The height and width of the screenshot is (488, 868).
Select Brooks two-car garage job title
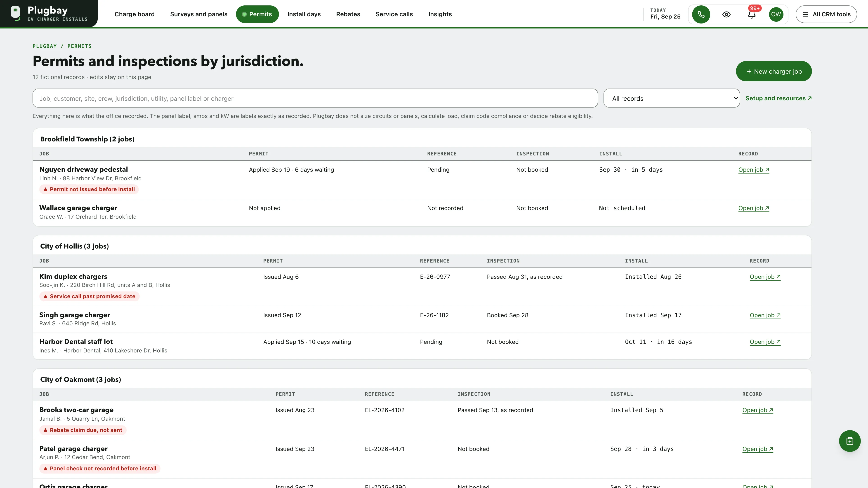click(x=76, y=410)
